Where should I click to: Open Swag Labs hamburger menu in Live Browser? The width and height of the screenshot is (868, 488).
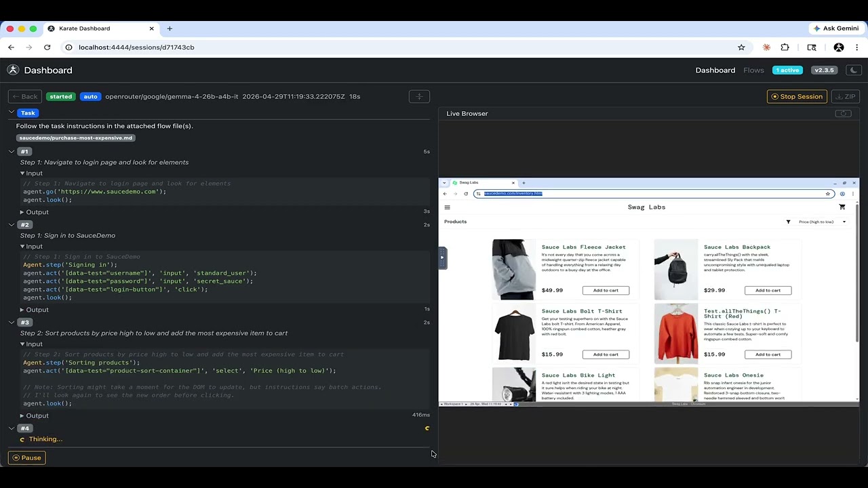coord(447,207)
